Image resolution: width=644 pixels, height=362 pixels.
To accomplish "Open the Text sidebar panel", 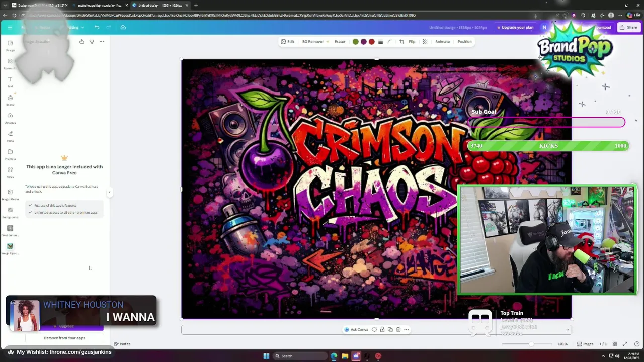I will [10, 82].
